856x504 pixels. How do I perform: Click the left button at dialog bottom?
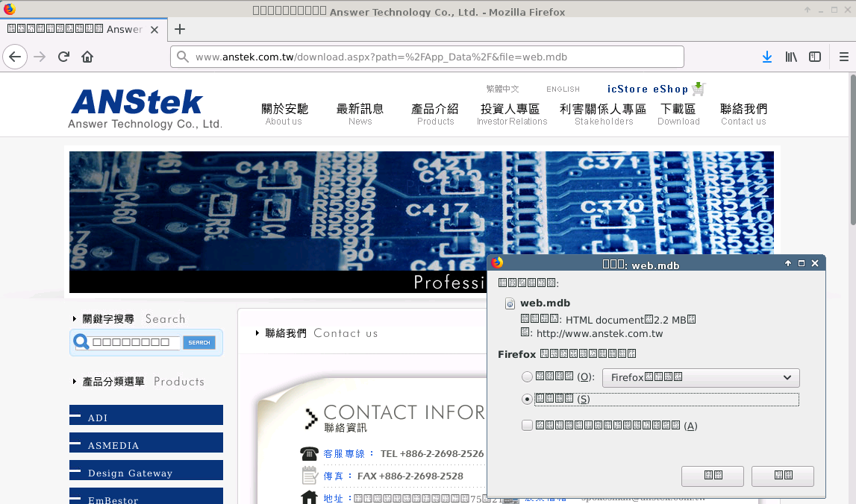tap(713, 476)
